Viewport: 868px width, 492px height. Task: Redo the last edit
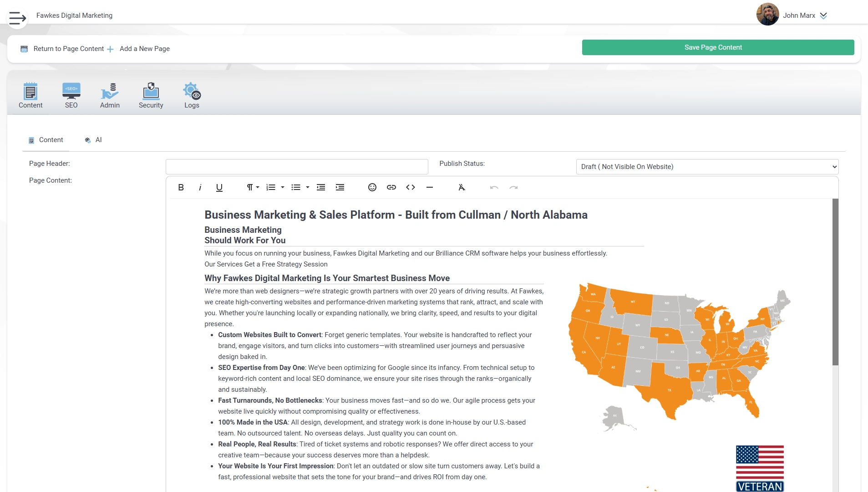[x=513, y=187]
